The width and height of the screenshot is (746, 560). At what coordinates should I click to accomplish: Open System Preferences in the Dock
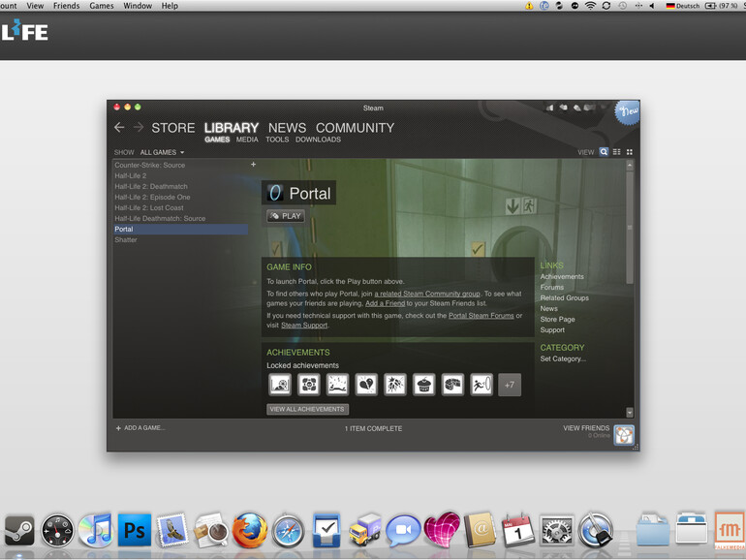[x=557, y=531]
